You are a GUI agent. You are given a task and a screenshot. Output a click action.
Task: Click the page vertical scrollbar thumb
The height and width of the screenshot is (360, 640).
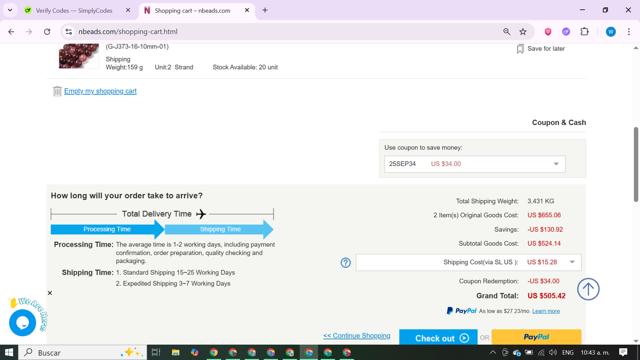point(636,164)
